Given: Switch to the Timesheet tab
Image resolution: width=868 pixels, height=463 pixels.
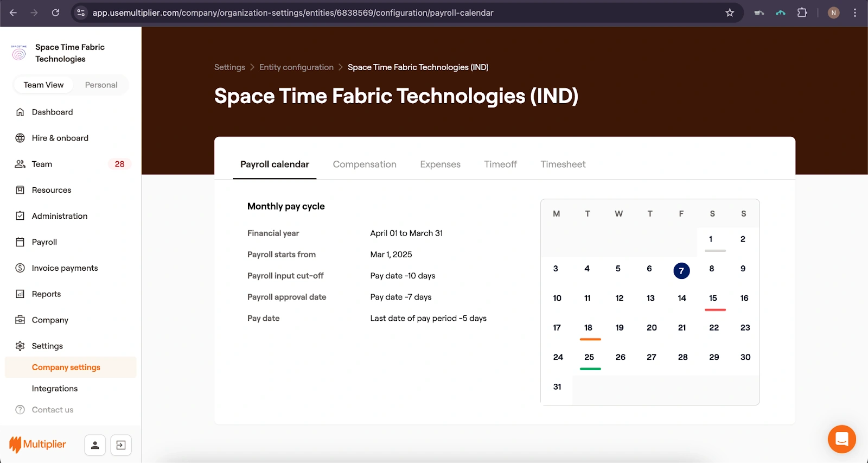Looking at the screenshot, I should pos(563,164).
